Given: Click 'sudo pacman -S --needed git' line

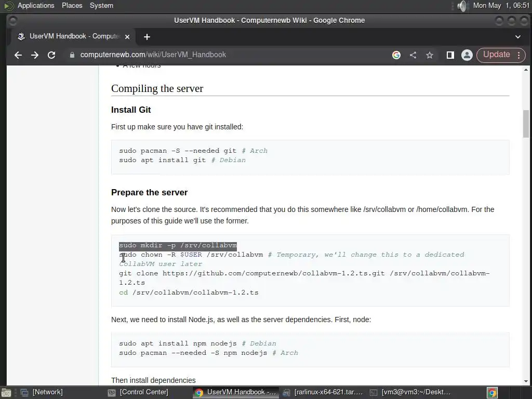Looking at the screenshot, I should click(193, 151).
